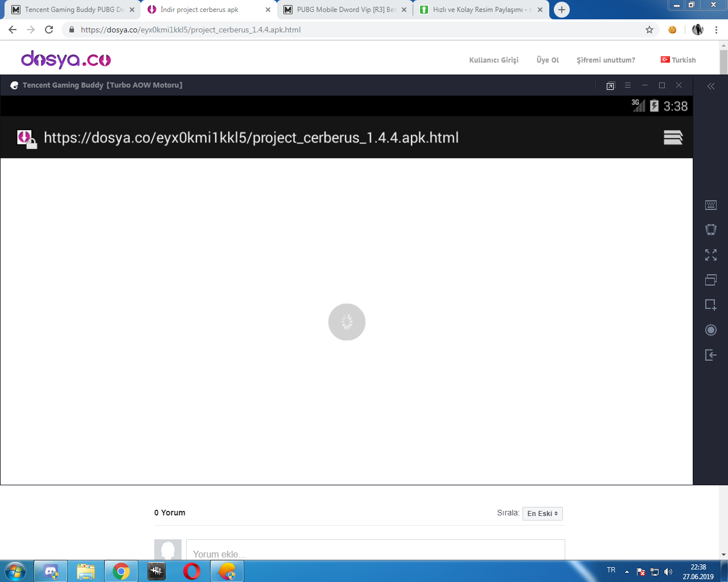This screenshot has height=582, width=728.
Task: Open the Chrome profile avatar
Action: (x=697, y=30)
